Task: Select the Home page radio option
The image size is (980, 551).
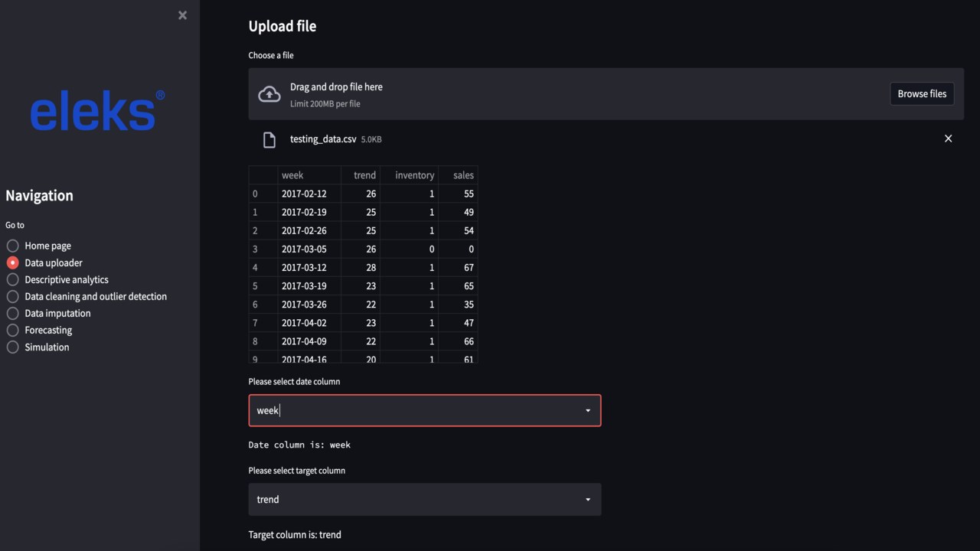Action: (13, 246)
